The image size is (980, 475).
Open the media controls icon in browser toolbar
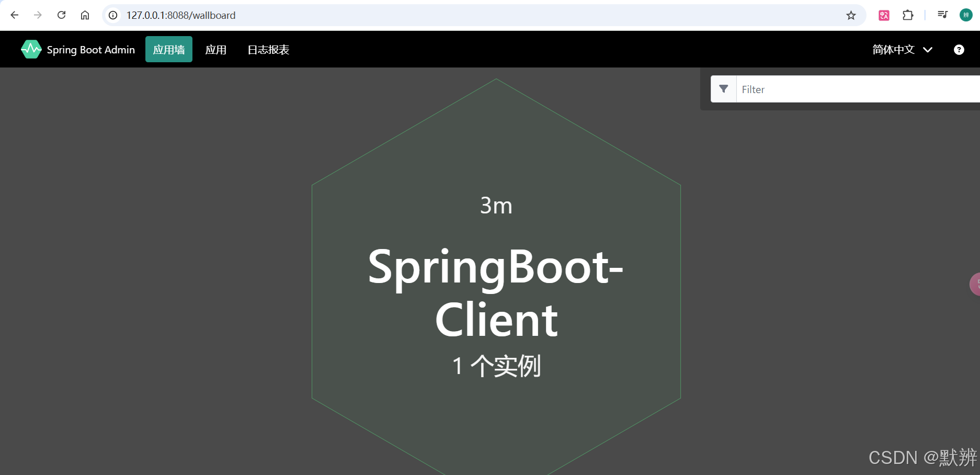click(942, 15)
